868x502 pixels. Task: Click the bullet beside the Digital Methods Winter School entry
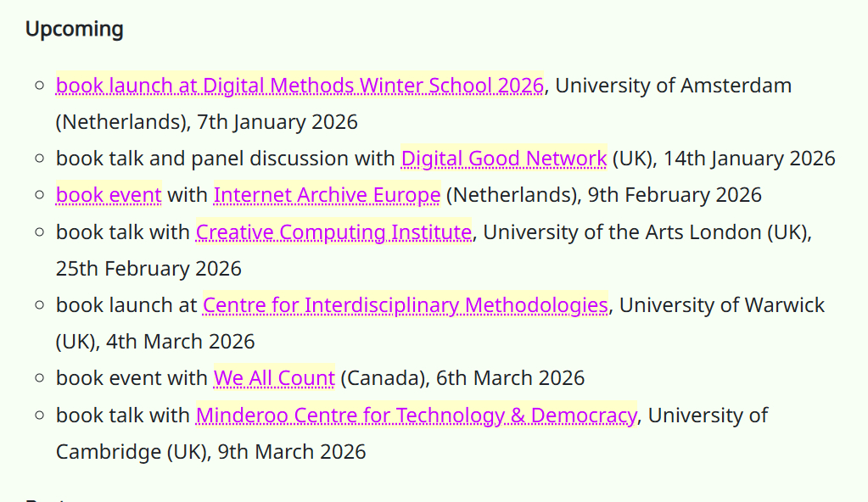point(39,86)
